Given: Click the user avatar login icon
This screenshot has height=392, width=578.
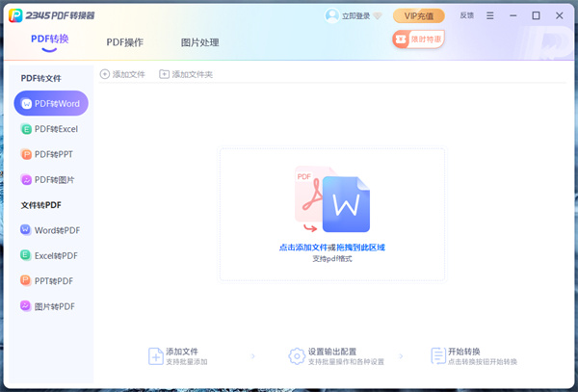Looking at the screenshot, I should point(332,15).
